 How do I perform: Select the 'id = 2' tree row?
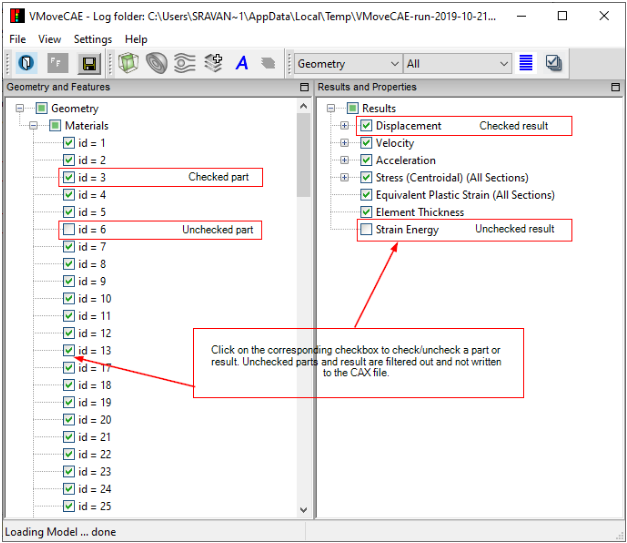click(92, 160)
